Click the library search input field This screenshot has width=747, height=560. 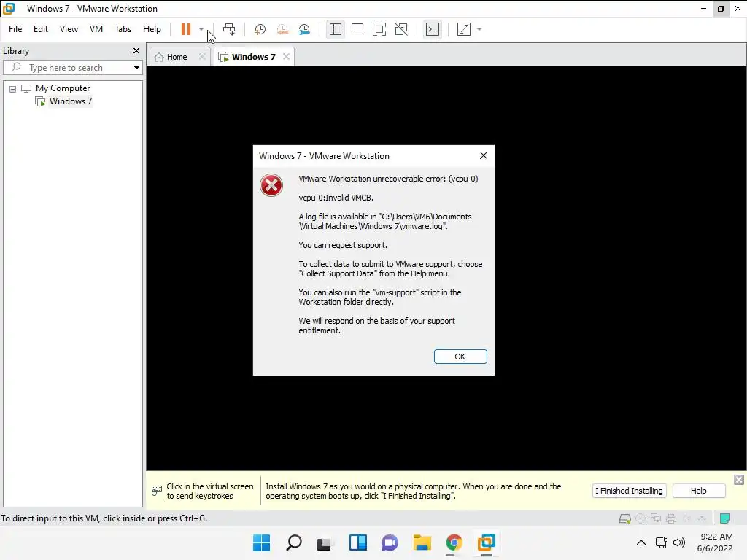[66, 68]
